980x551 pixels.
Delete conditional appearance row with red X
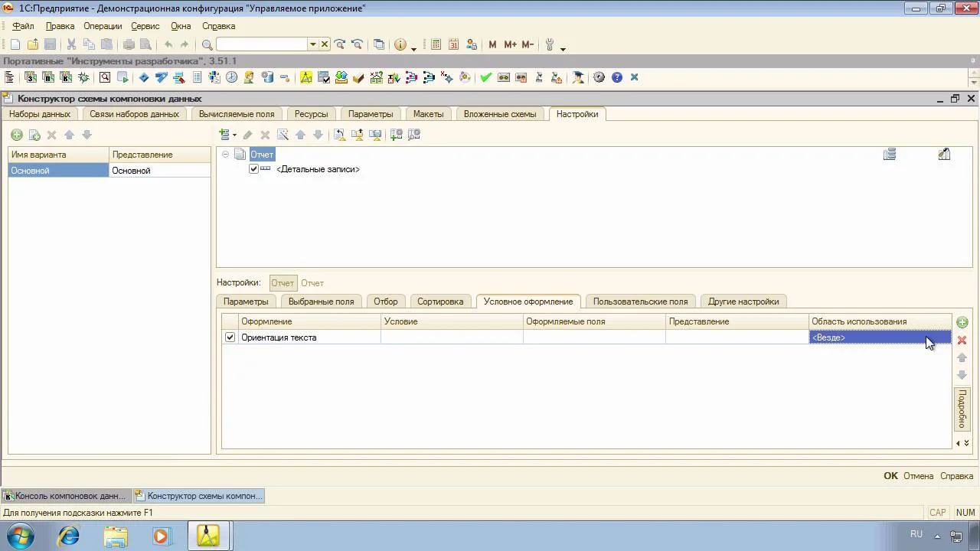962,340
